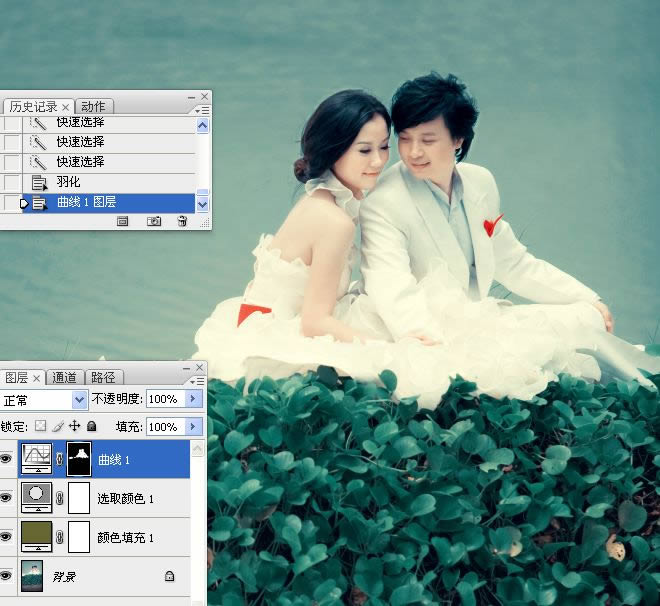This screenshot has width=660, height=606.
Task: Click the delete state trash icon in History
Action: [x=181, y=221]
